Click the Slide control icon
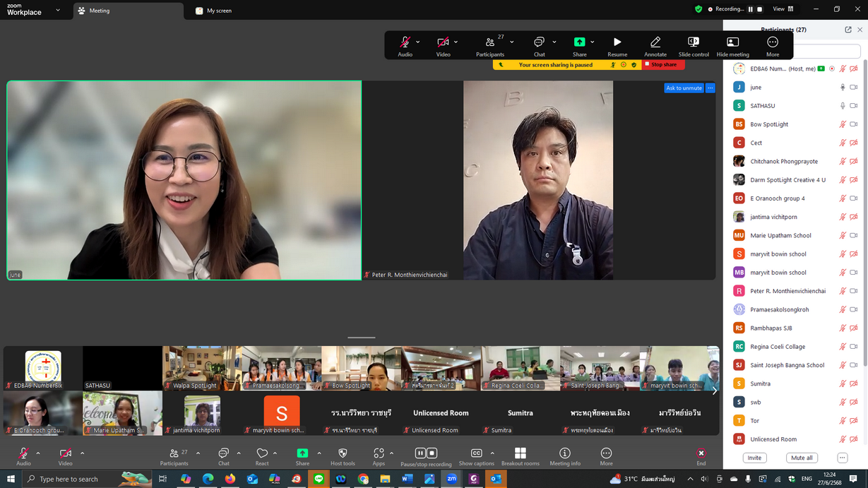The width and height of the screenshot is (868, 488). click(x=693, y=45)
